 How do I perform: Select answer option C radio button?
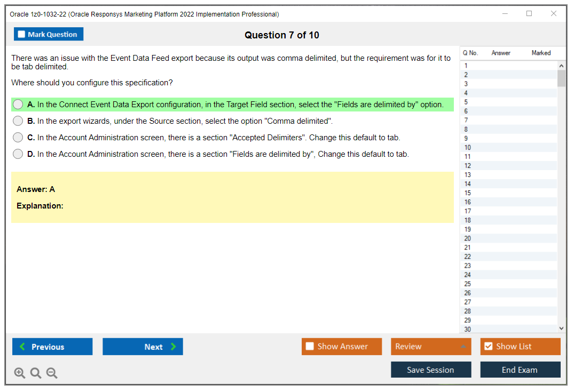coord(18,137)
